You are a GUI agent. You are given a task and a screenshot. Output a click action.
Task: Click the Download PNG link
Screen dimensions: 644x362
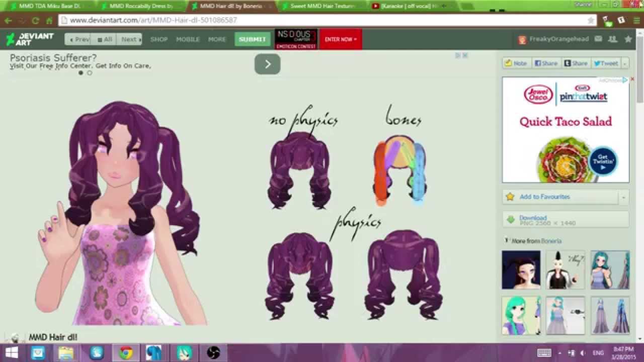pyautogui.click(x=566, y=220)
